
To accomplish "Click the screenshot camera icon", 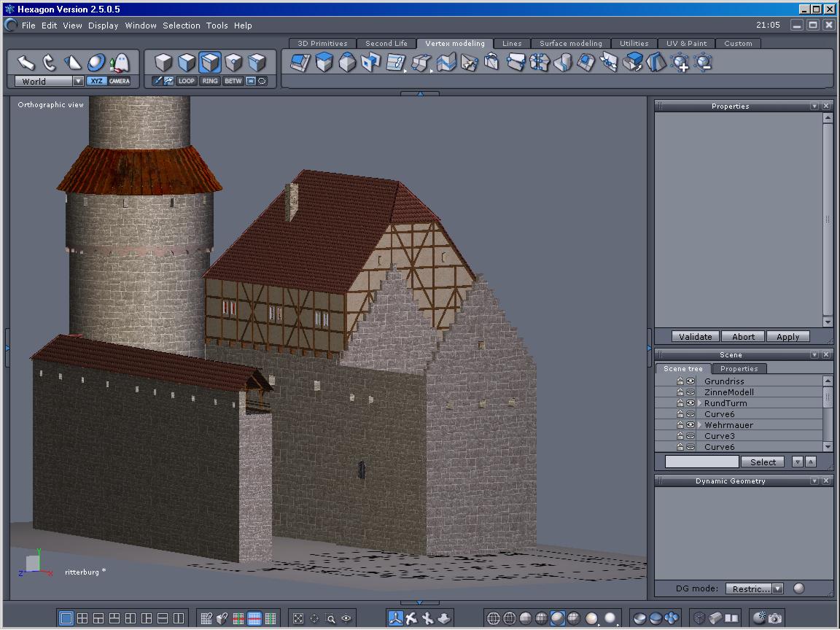I will tap(775, 618).
